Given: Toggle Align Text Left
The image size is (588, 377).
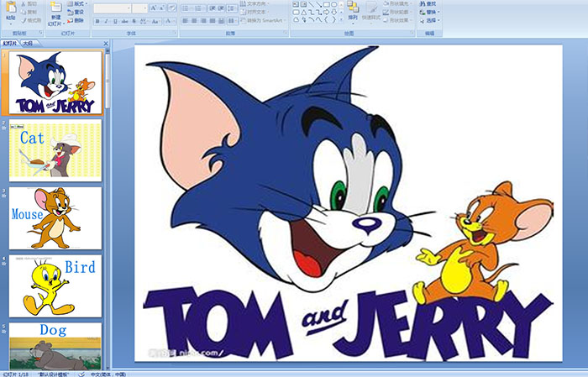Looking at the screenshot, I should (x=186, y=21).
